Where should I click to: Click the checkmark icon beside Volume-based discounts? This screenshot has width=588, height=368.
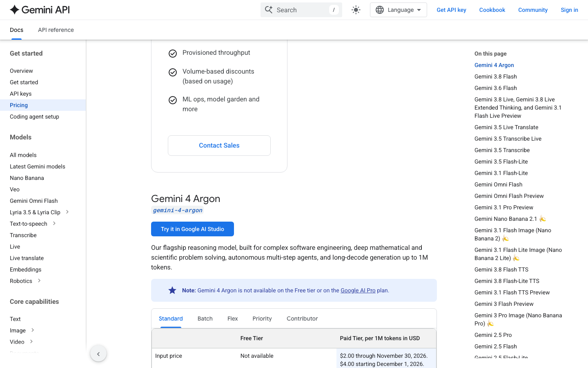[x=173, y=72]
